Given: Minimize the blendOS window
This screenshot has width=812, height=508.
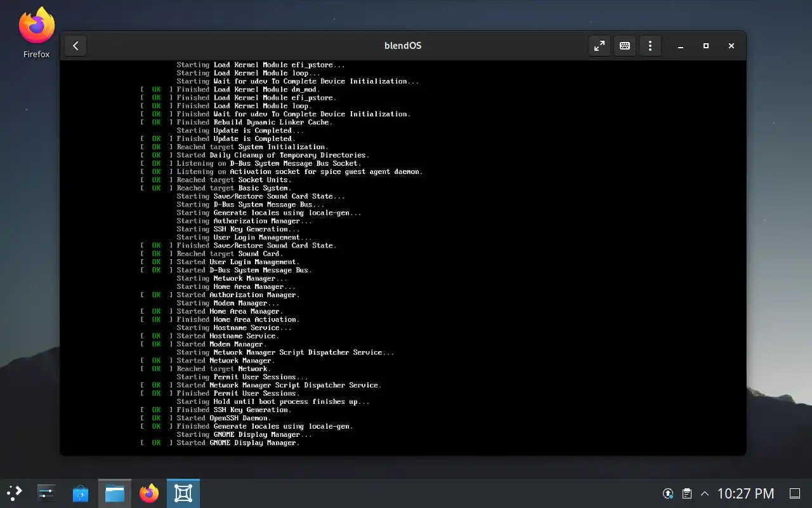Looking at the screenshot, I should (x=681, y=46).
